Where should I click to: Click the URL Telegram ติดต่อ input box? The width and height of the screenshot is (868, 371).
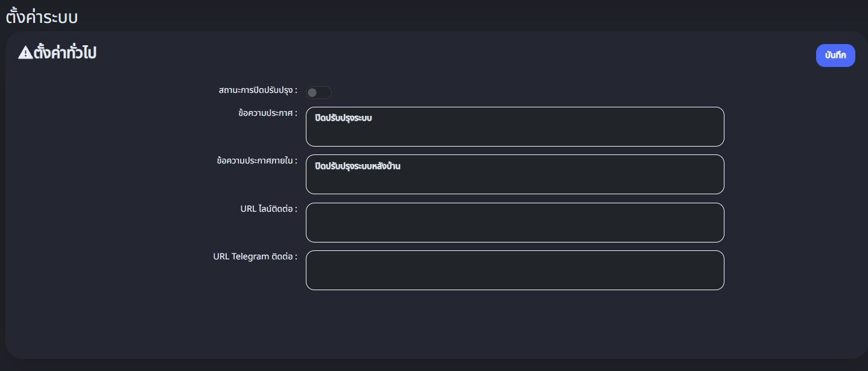pyautogui.click(x=515, y=270)
